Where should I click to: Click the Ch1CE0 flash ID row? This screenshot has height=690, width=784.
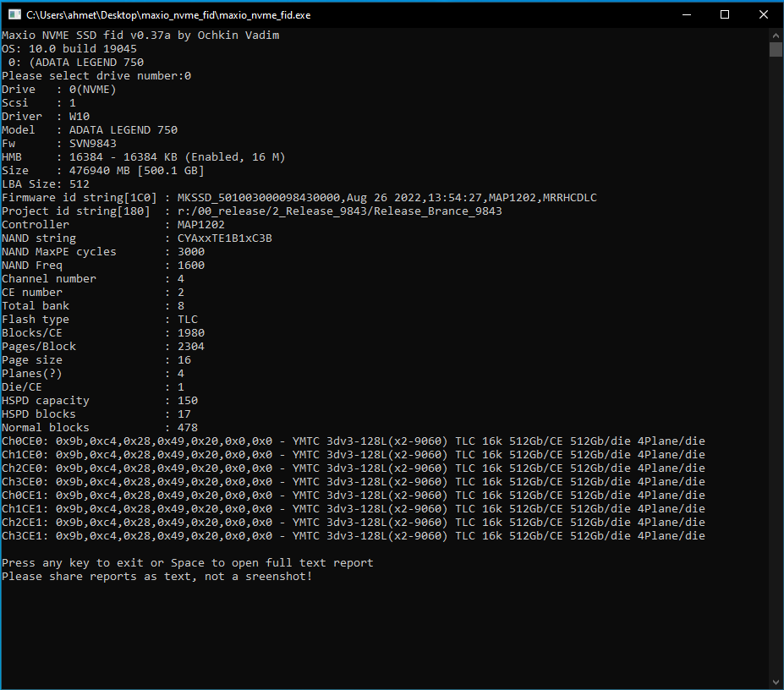[354, 453]
